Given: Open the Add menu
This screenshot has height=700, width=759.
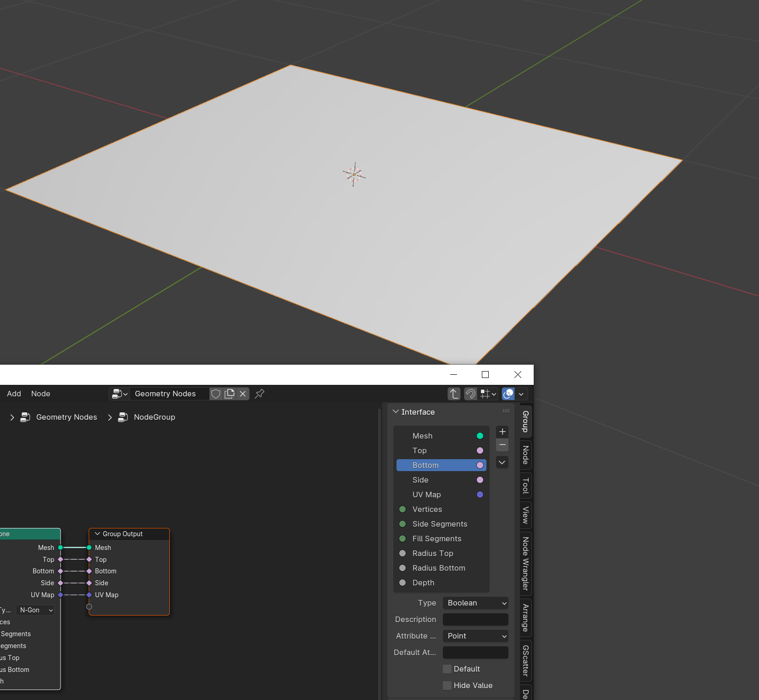Looking at the screenshot, I should click(14, 394).
